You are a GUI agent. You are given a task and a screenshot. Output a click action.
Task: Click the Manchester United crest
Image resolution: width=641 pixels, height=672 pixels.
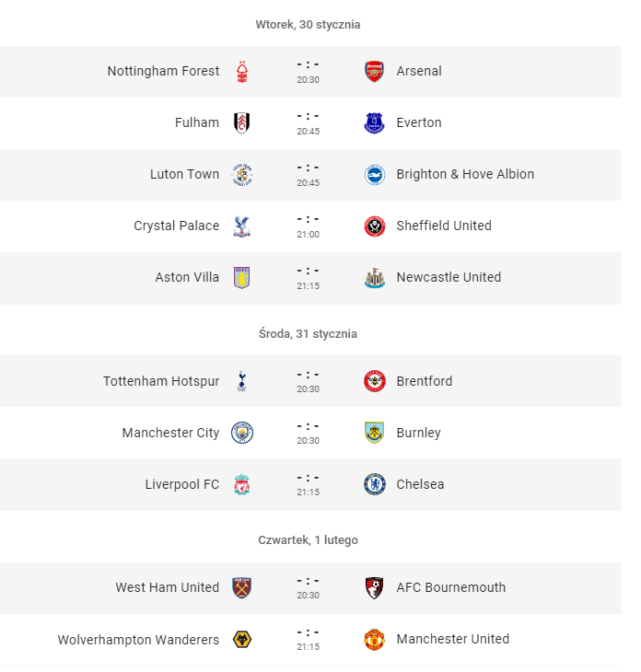pos(374,640)
